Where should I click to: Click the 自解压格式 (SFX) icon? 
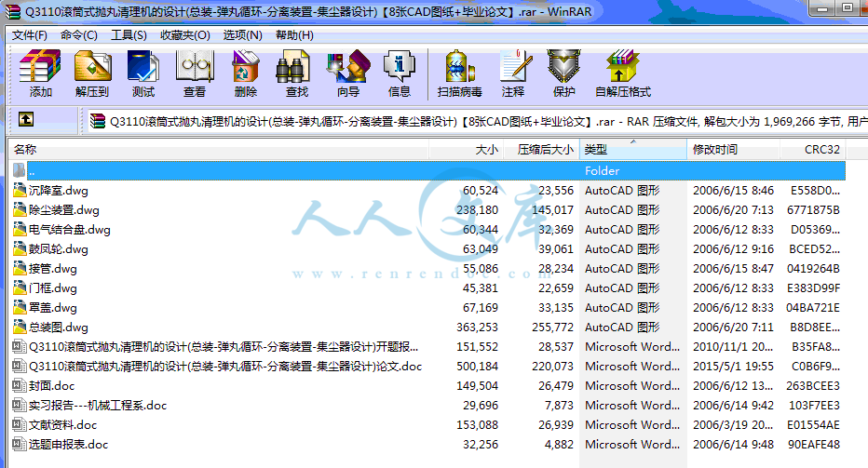click(x=623, y=73)
